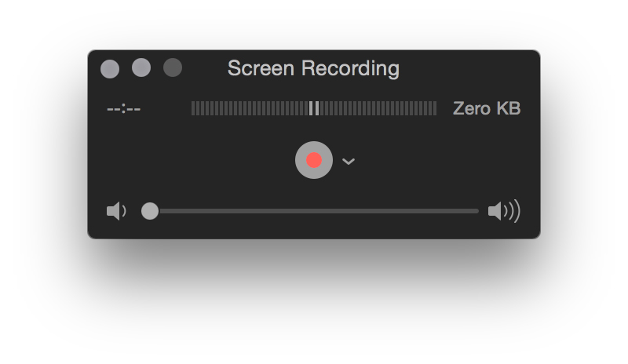Click the Screen Recording window title

(313, 68)
